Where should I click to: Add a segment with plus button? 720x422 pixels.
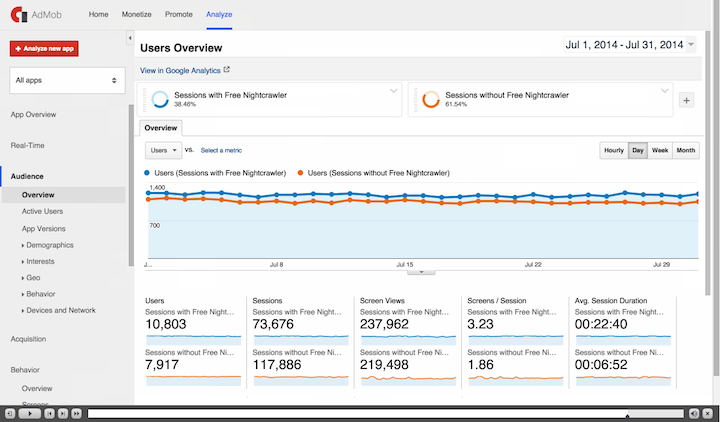click(x=686, y=100)
